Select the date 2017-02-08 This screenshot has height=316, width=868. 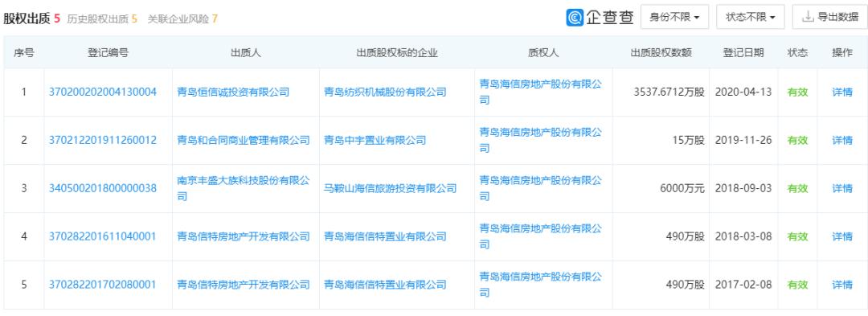pos(743,285)
